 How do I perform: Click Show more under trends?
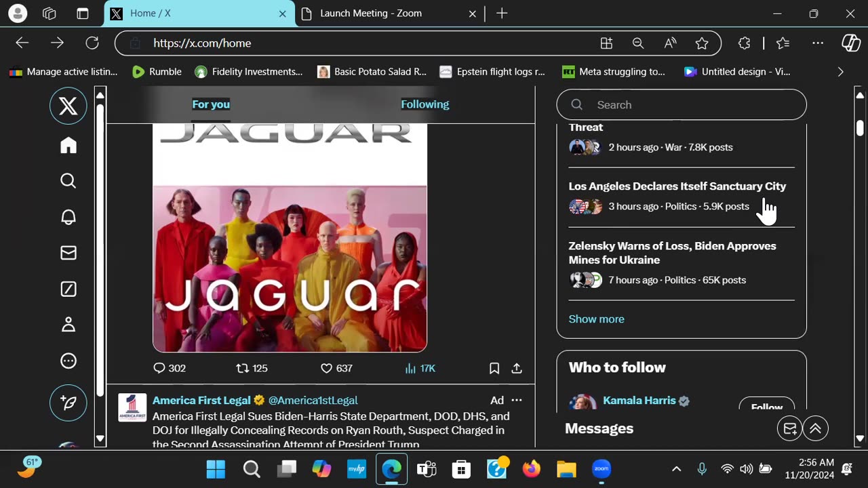597,319
